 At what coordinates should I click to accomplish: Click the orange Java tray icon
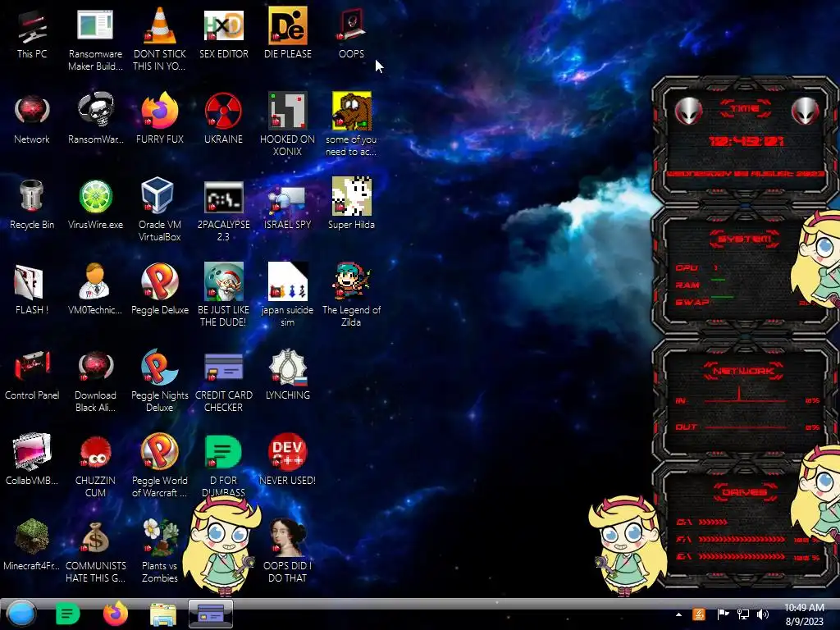point(699,614)
